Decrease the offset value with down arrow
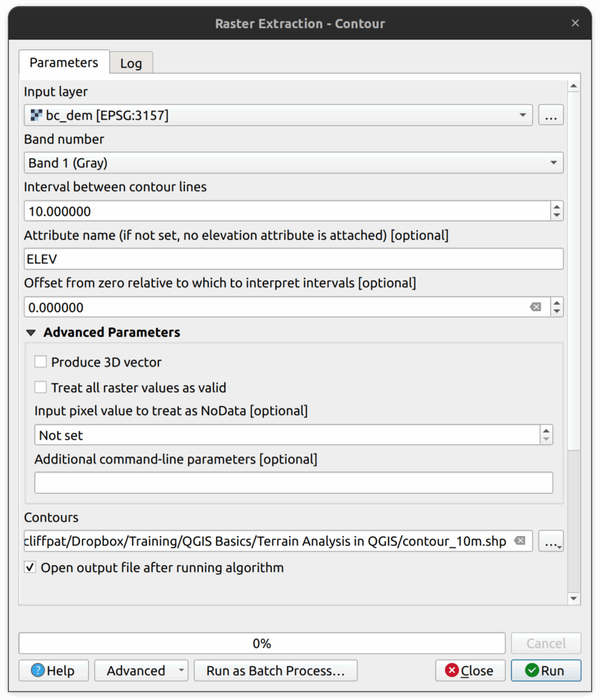This screenshot has height=700, width=600. [x=557, y=312]
